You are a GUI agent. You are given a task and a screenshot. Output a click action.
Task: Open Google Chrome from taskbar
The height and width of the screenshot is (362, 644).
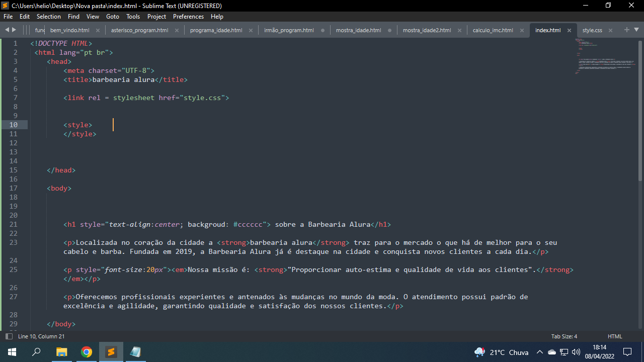(x=87, y=352)
